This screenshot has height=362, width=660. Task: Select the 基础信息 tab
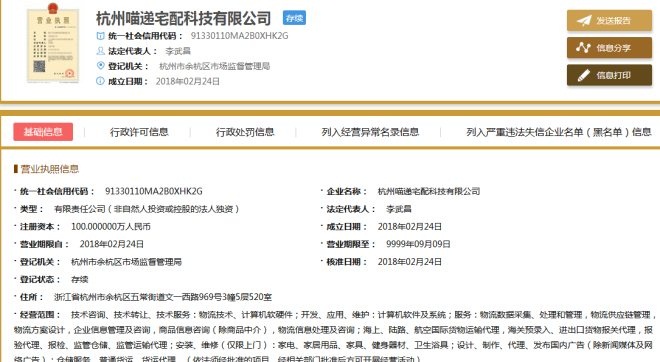coord(43,132)
